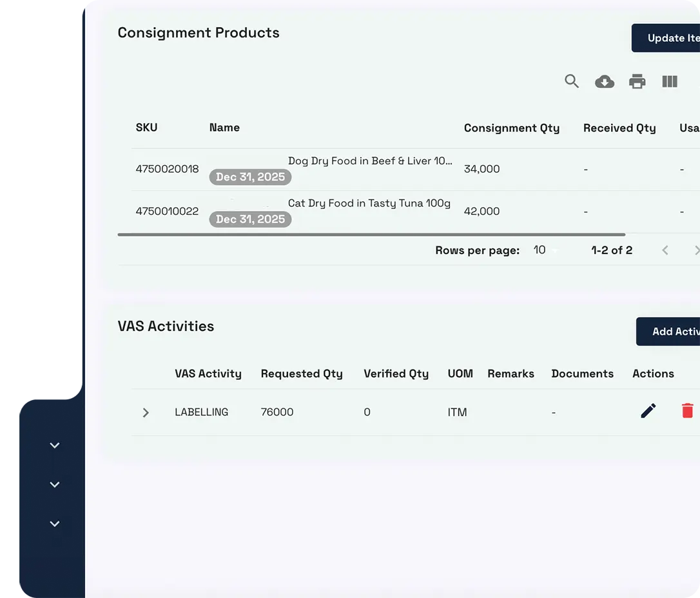Open the table search
Screen dimensions: 700x598
pyautogui.click(x=572, y=81)
